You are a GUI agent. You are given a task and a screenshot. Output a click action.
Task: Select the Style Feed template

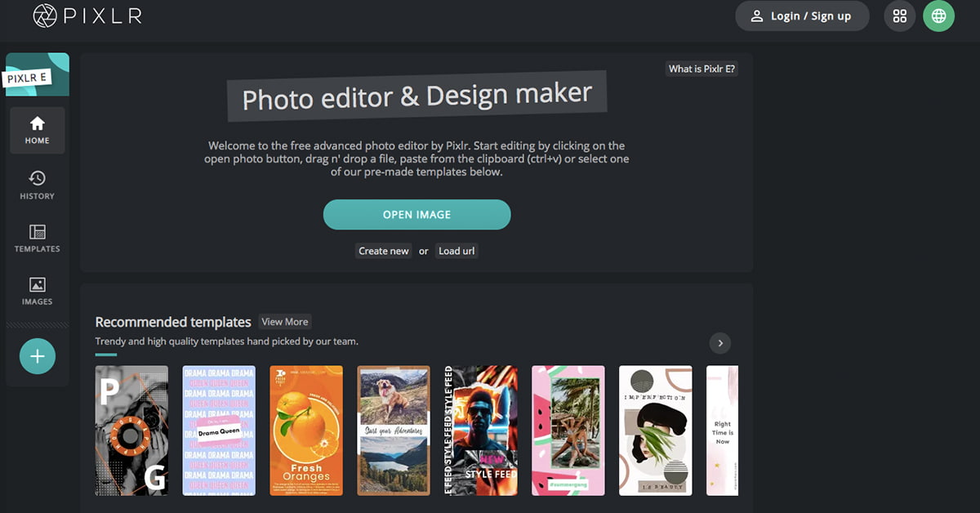point(481,430)
